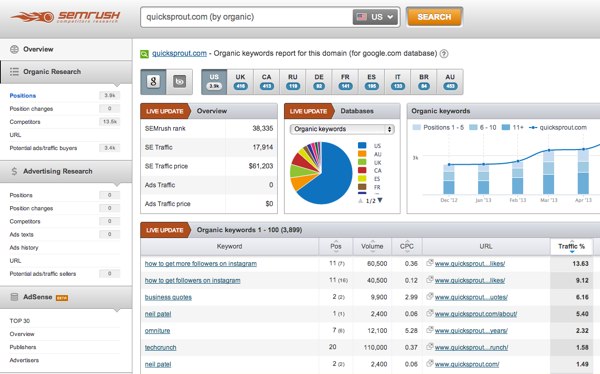The width and height of the screenshot is (600, 374).
Task: Click the pie chart in Databases panel
Action: point(321,173)
